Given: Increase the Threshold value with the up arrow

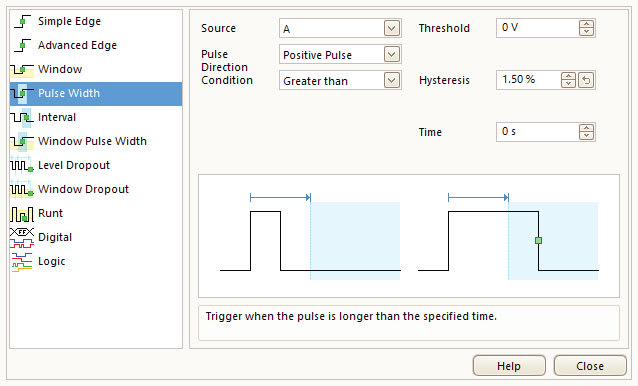Looking at the screenshot, I should 586,24.
